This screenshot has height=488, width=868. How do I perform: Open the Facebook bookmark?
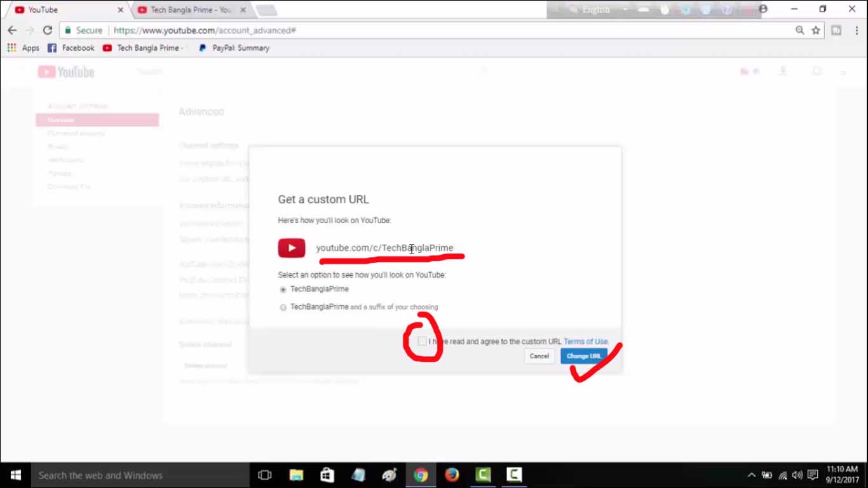point(71,48)
